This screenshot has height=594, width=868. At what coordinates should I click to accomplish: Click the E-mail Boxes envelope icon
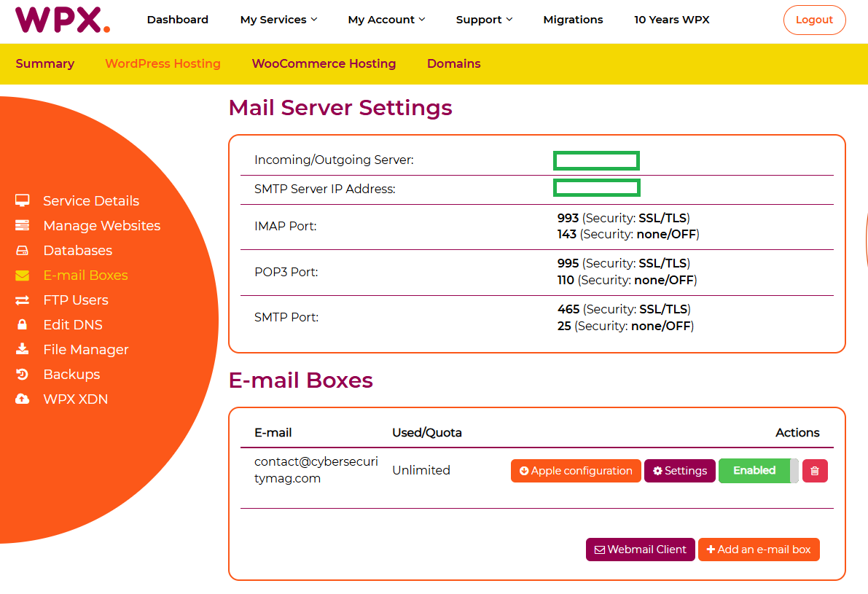22,275
